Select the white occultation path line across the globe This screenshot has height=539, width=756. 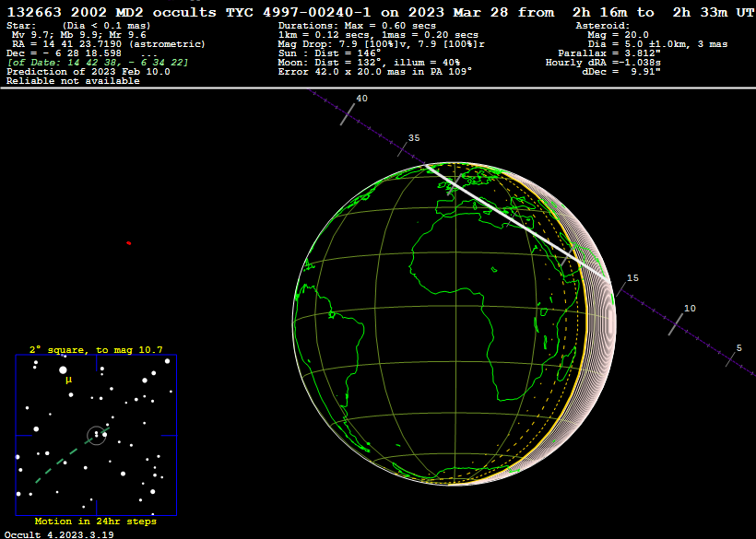[516, 222]
